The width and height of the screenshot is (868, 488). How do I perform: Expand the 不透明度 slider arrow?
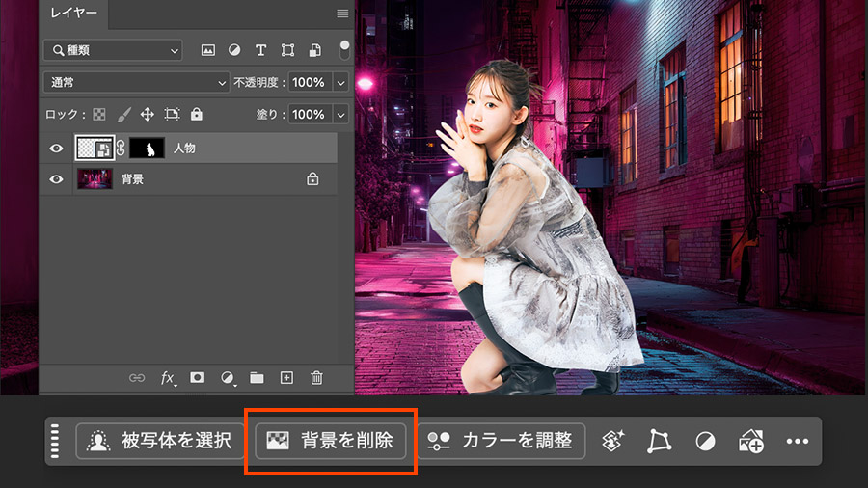point(341,82)
